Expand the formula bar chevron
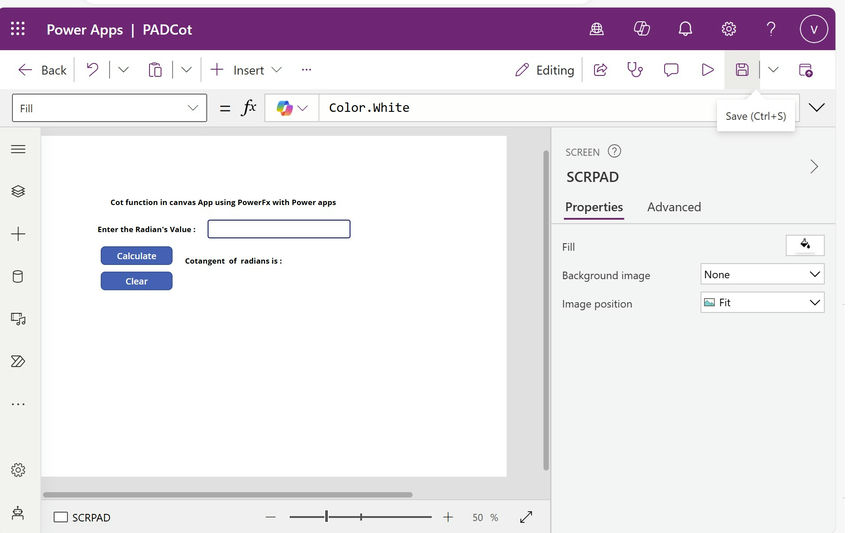This screenshot has height=533, width=850. tap(816, 107)
